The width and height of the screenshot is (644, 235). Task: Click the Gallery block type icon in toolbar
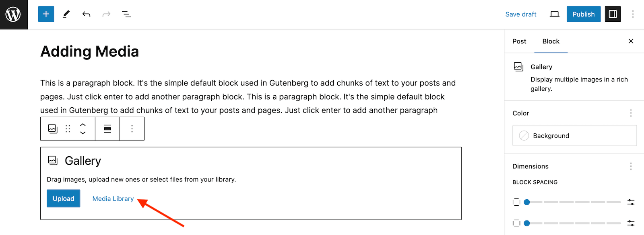tap(53, 129)
